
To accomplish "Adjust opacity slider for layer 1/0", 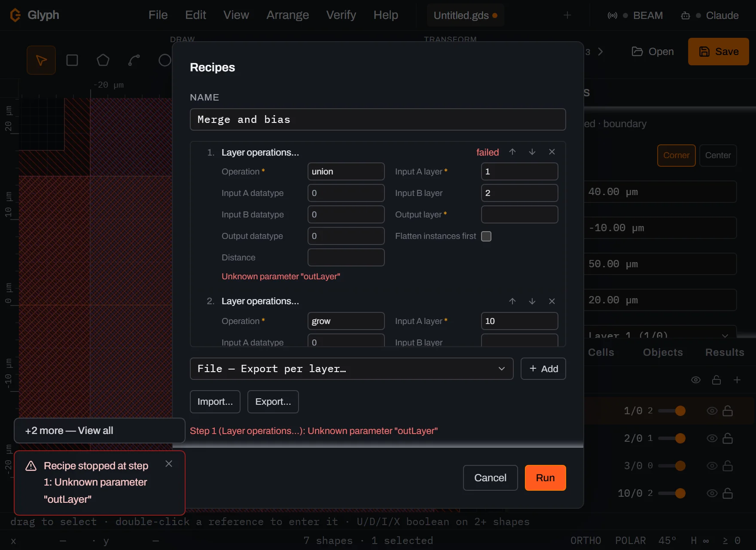I will click(672, 411).
